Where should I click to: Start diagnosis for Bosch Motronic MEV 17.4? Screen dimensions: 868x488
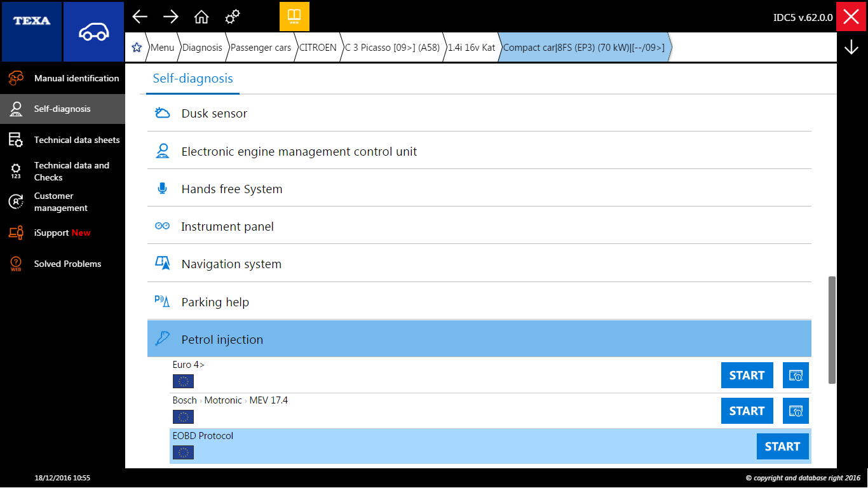click(747, 411)
